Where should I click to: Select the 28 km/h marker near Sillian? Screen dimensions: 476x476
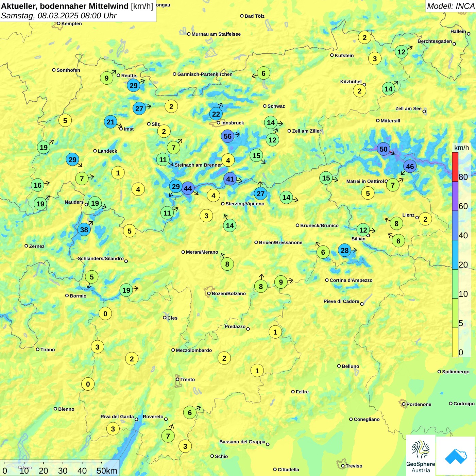(345, 251)
